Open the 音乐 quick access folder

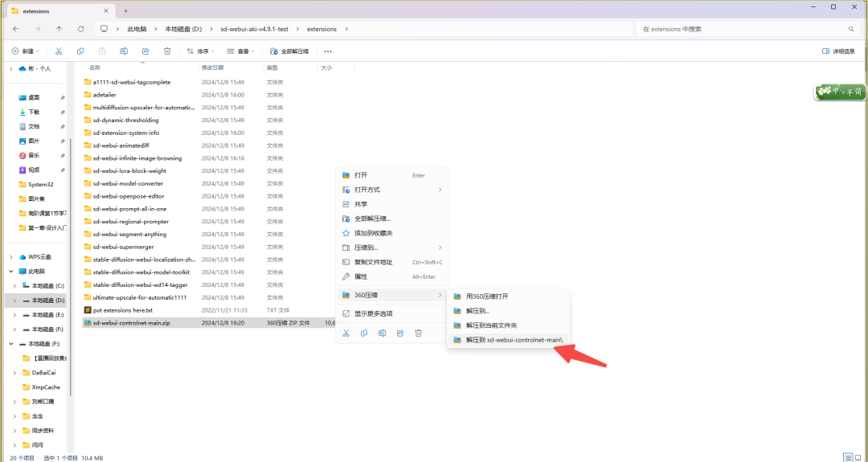[x=34, y=156]
